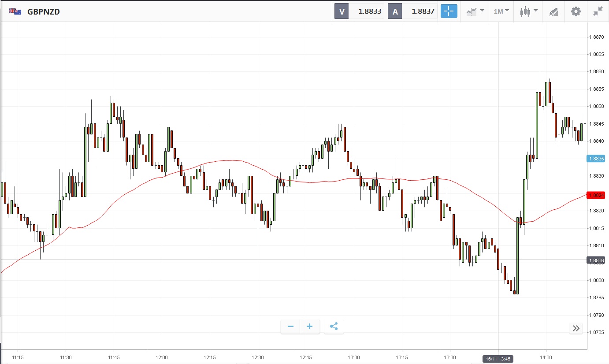Collapse the chart from fullscreen
Viewport: 609px width, 364px height.
tap(598, 11)
